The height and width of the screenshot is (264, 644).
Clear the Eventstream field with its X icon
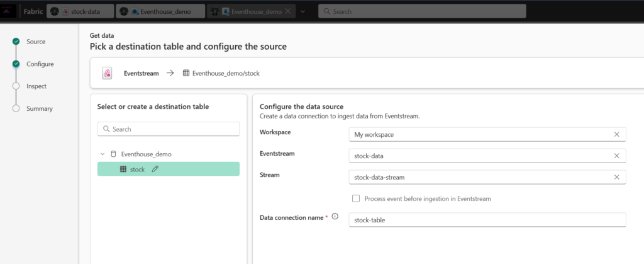(x=616, y=156)
